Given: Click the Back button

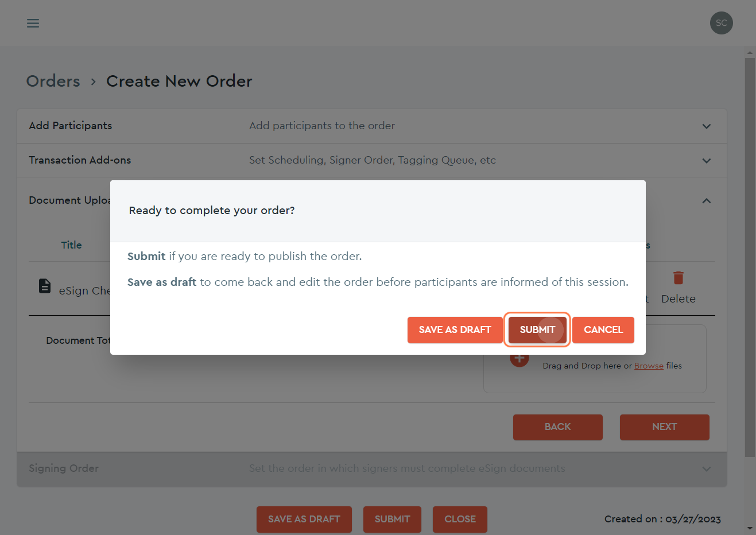Looking at the screenshot, I should click(x=557, y=427).
